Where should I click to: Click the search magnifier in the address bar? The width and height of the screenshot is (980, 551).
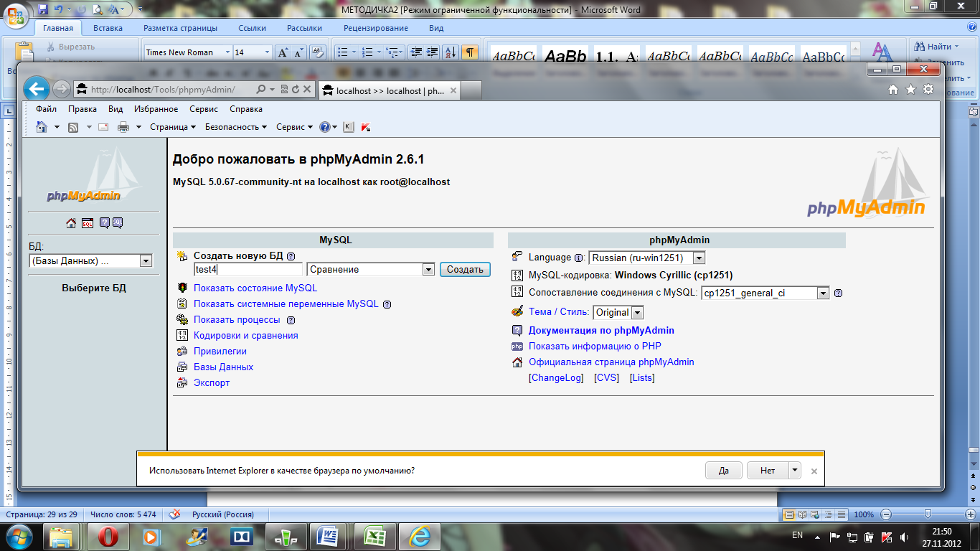[x=261, y=90]
